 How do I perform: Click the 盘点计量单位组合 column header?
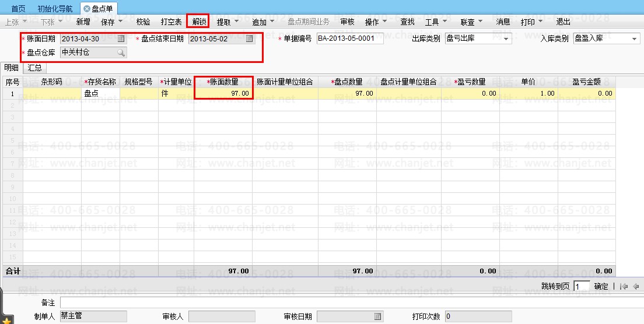pos(409,82)
